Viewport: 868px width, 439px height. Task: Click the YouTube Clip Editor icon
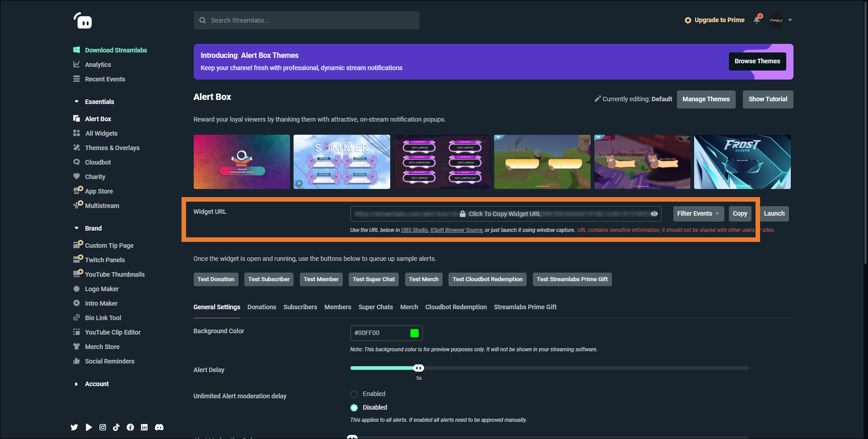(77, 332)
